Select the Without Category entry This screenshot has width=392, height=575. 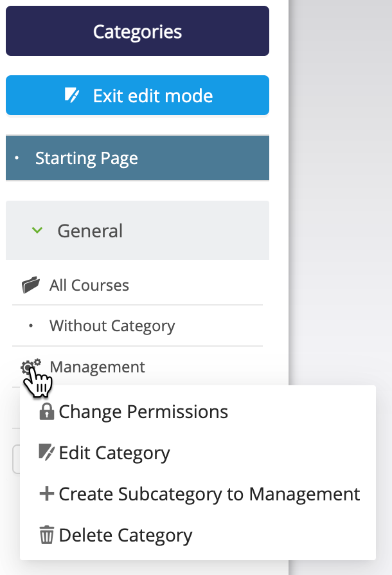[112, 326]
